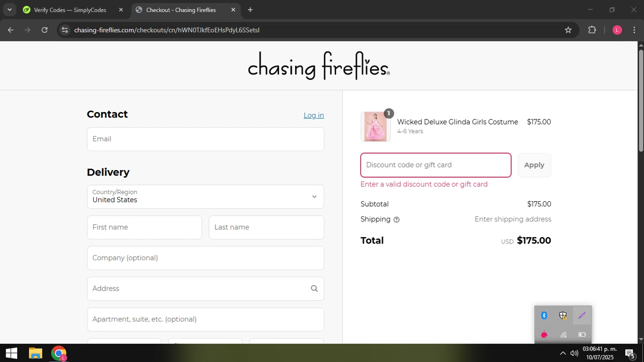Focus the Last name field

pyautogui.click(x=266, y=228)
